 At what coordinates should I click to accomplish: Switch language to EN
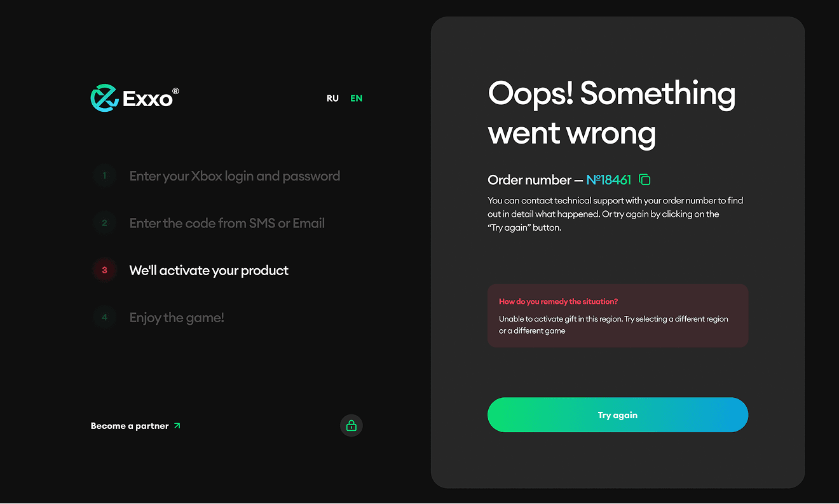(x=357, y=99)
